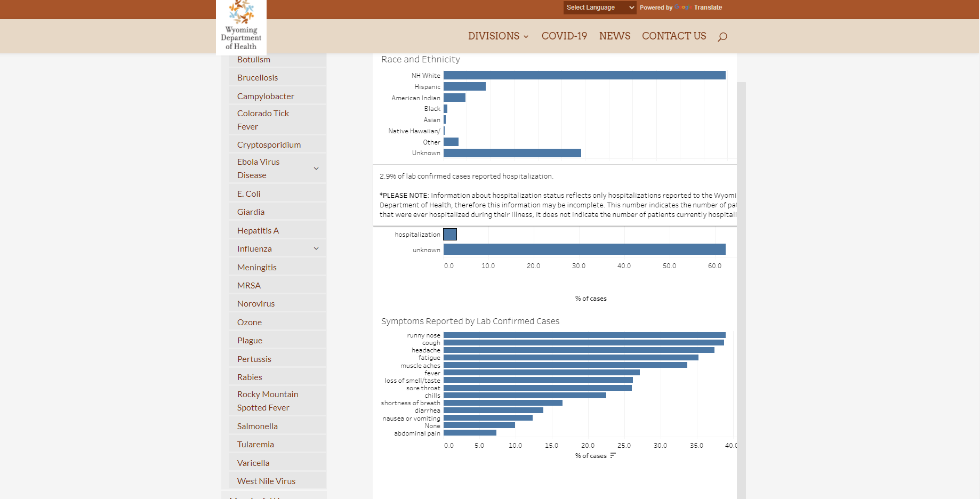The height and width of the screenshot is (499, 980).
Task: Select the Salmonella sidebar link
Action: click(x=258, y=426)
